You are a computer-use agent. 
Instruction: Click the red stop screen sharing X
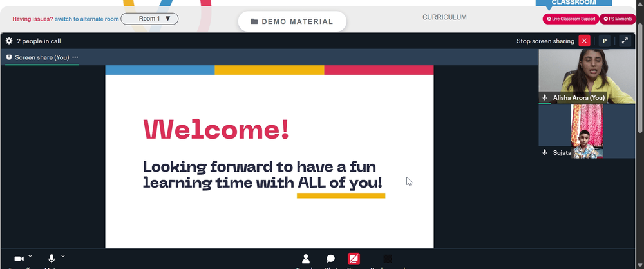(x=584, y=41)
